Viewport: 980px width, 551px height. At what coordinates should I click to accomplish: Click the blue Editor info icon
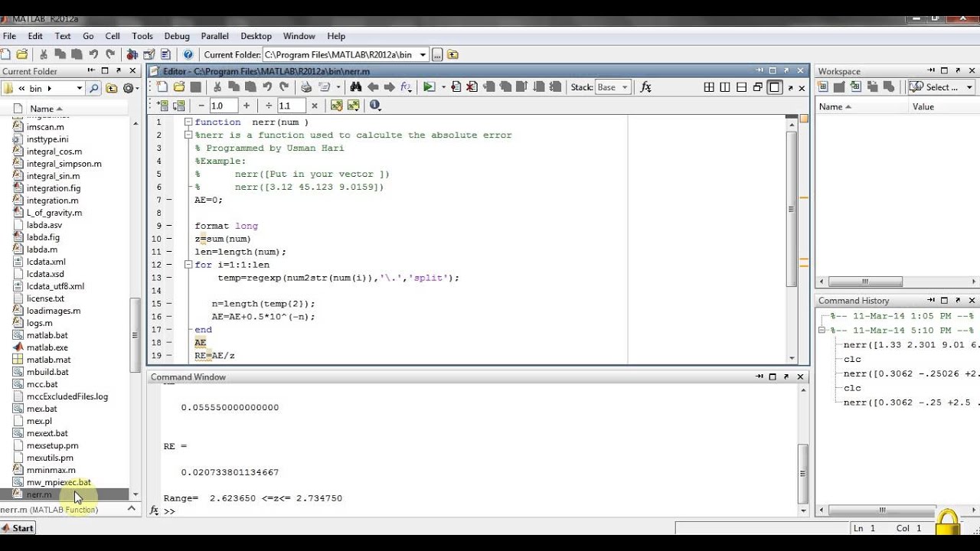tap(374, 106)
